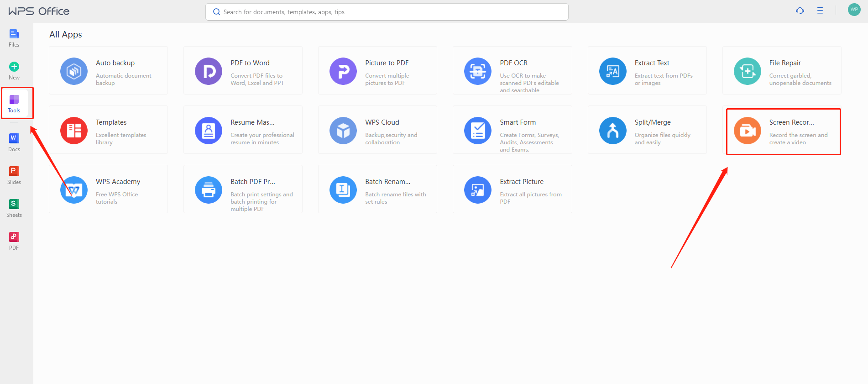Click the WPS Academy app icon
868x384 pixels.
pos(74,190)
